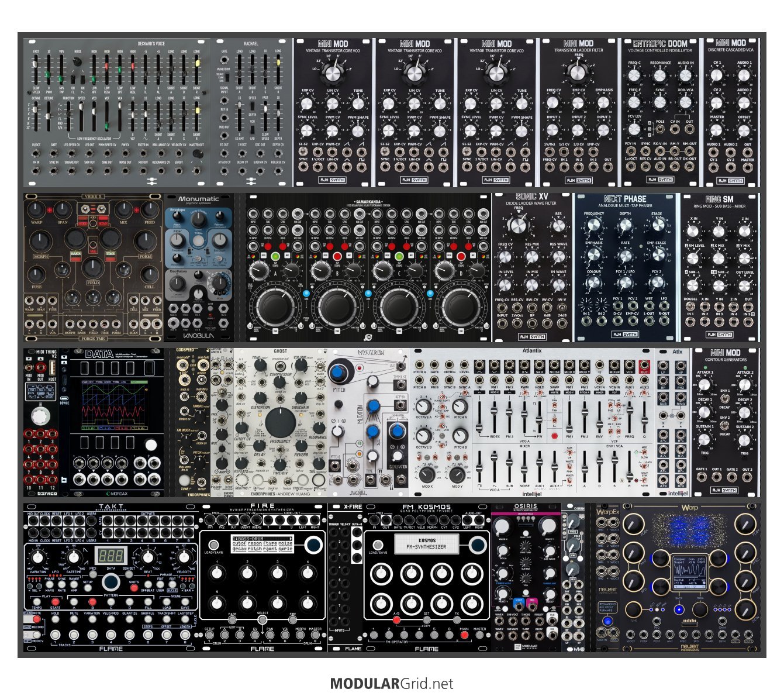Flip the WHITE/PINK noise switch on Atlantix
This screenshot has height=696, width=784.
pyautogui.click(x=569, y=467)
